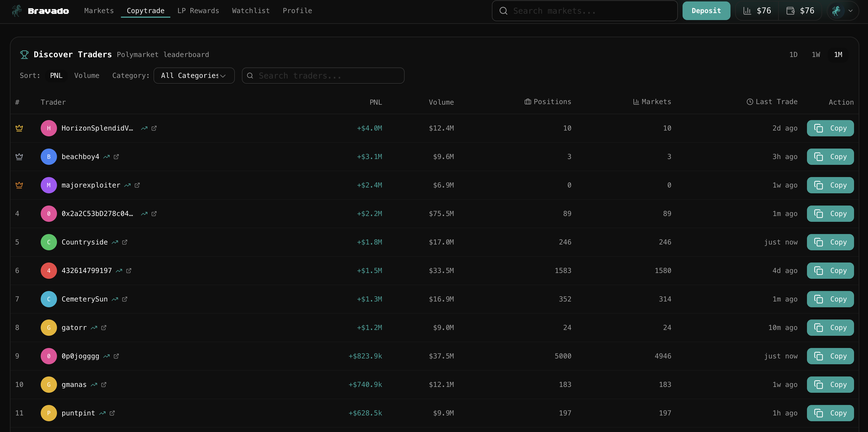
Task: Click the Bravado horse logo
Action: [17, 11]
